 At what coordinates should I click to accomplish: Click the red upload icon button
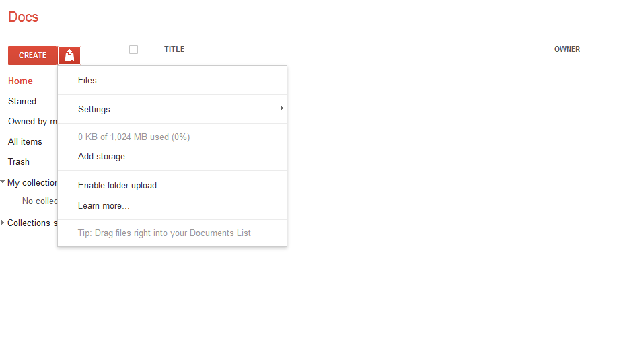[x=69, y=55]
